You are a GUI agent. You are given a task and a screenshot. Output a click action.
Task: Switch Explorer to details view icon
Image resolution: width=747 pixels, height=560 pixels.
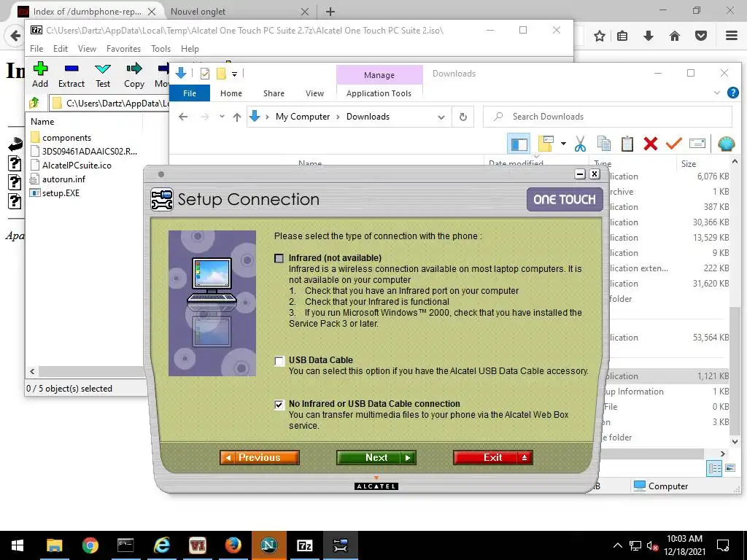(715, 468)
